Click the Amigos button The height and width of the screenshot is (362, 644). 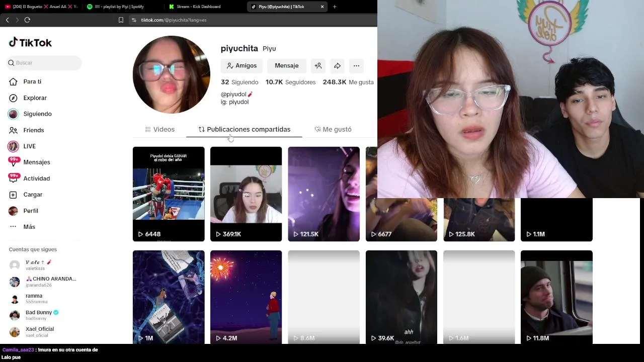pos(242,65)
